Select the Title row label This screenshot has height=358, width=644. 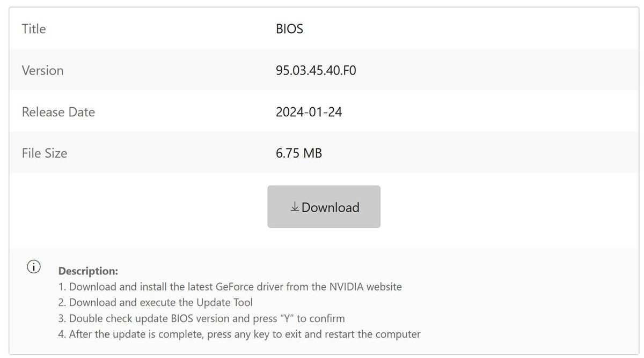(34, 29)
